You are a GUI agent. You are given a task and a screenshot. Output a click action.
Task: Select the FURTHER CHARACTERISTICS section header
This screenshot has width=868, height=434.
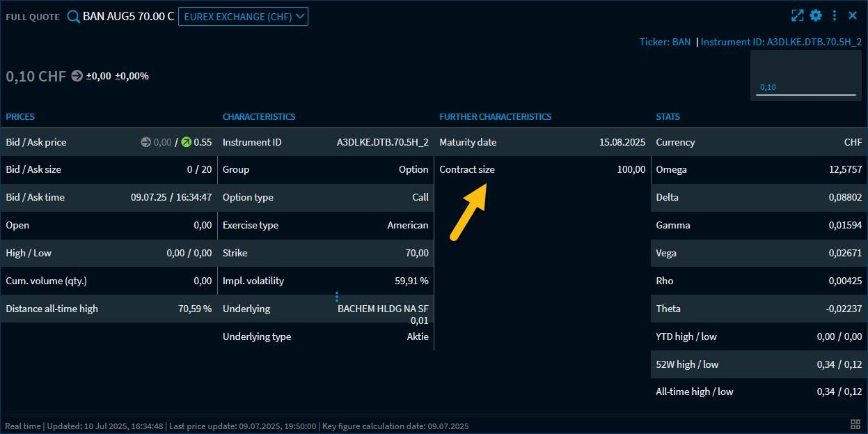495,117
